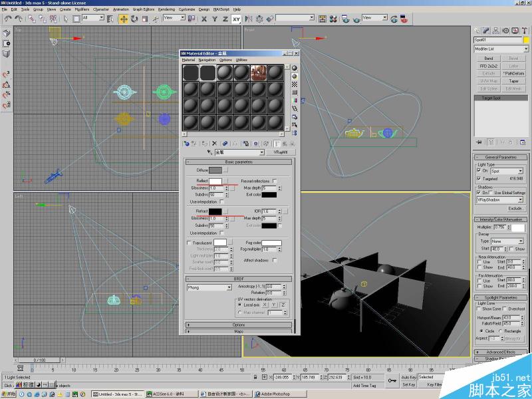Viewport: 532px width, 399px height.
Task: Open the Render Setup teapot icon
Action: [x=404, y=20]
